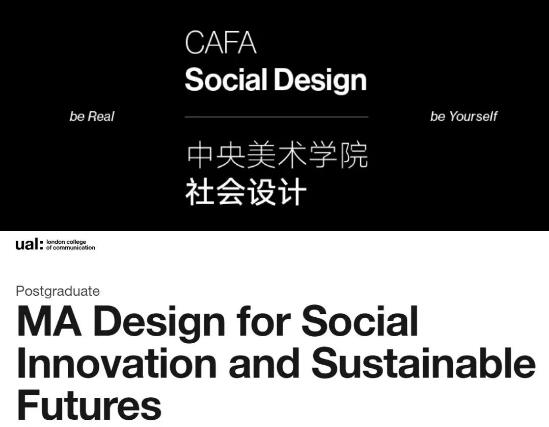
Task: Click the ual: logo
Action: click(x=29, y=244)
